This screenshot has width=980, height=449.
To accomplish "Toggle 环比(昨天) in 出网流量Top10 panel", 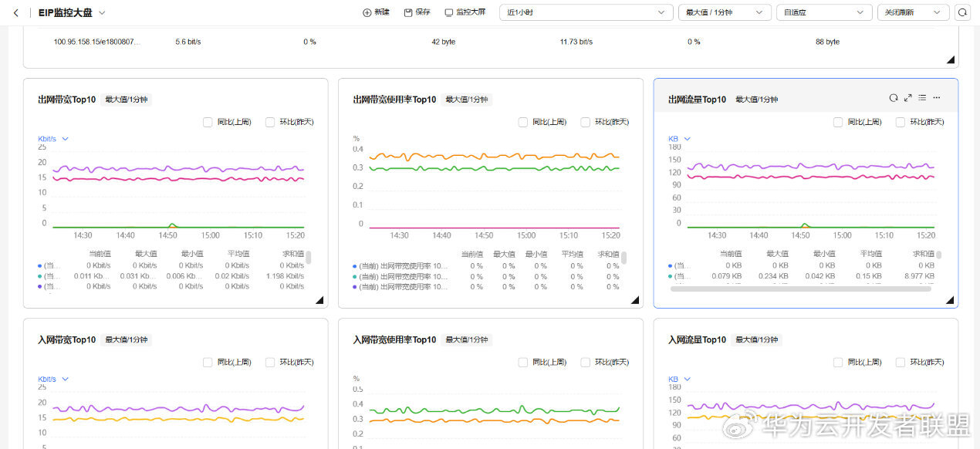I will [x=901, y=122].
